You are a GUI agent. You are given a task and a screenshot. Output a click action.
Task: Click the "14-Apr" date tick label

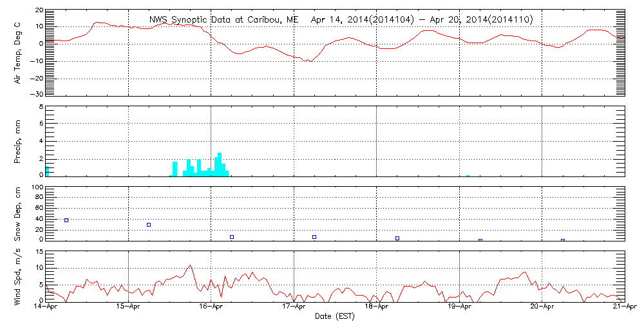tap(46, 308)
